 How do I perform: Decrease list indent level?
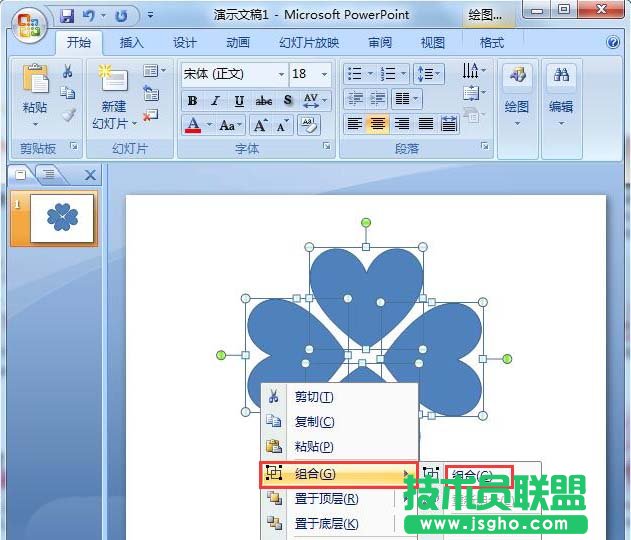pyautogui.click(x=355, y=99)
